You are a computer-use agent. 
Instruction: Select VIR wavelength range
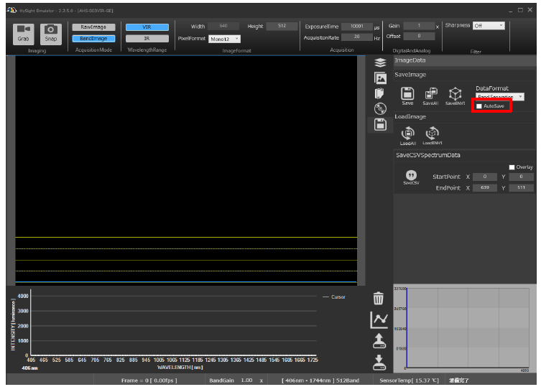coord(147,27)
